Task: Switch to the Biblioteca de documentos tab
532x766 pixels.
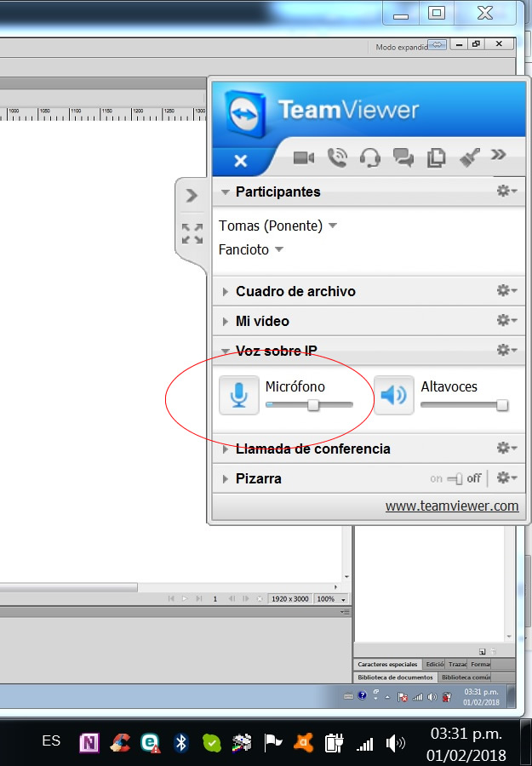Action: tap(395, 677)
